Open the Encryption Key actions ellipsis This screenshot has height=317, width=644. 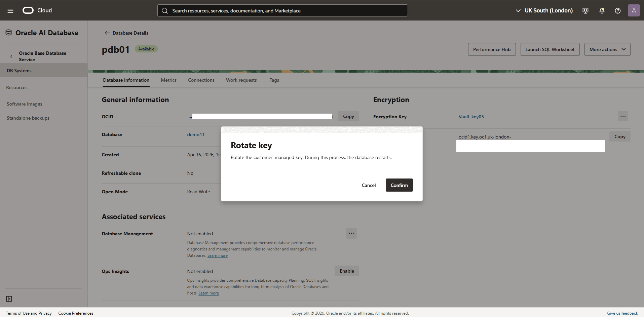(623, 116)
